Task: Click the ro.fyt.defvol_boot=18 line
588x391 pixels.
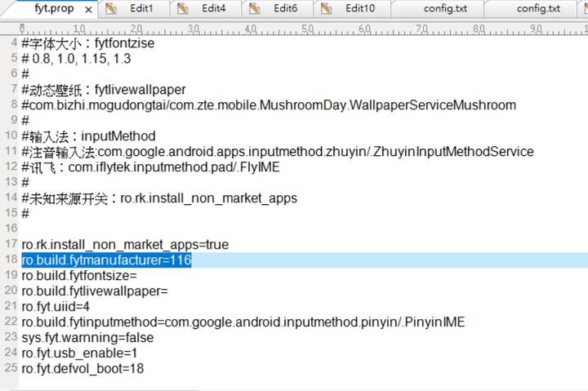Action: tap(82, 368)
